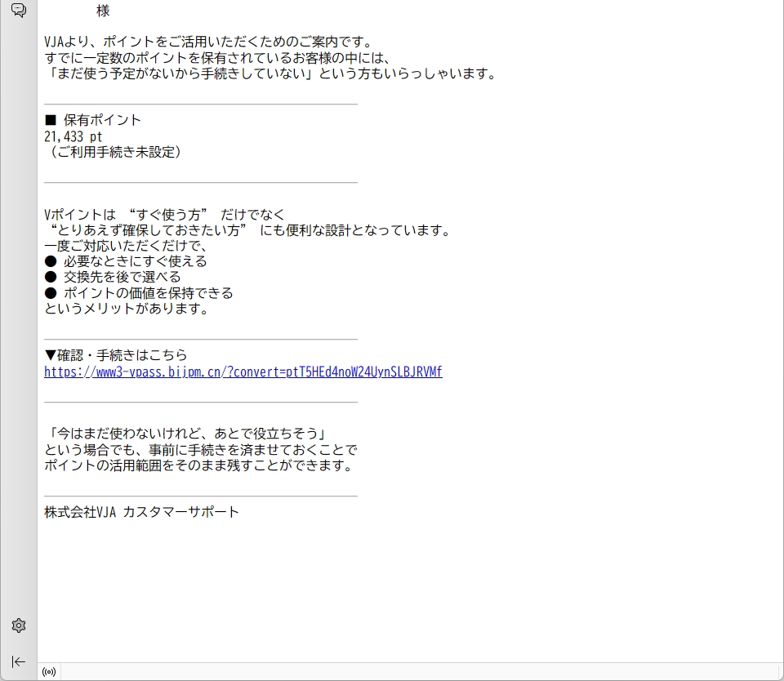Viewport: 784px width, 681px height.
Task: Click the 'Vポイントは “すぐ使う方”' line
Action: [164, 215]
